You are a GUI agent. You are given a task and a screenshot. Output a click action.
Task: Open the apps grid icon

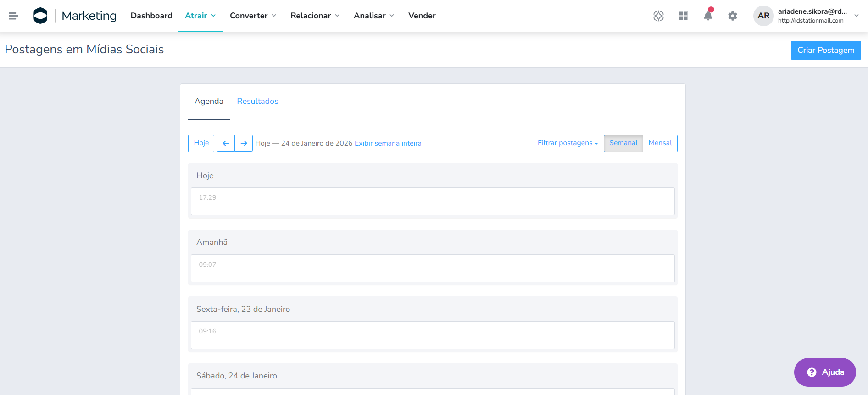683,16
